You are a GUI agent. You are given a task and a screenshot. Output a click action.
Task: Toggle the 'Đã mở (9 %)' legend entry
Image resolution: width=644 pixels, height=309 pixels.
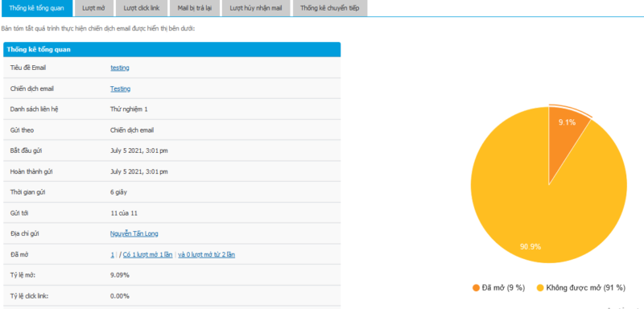point(498,287)
